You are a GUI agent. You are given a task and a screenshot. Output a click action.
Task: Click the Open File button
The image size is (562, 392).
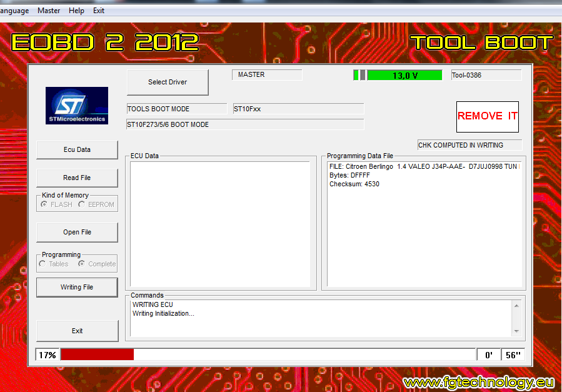point(77,232)
